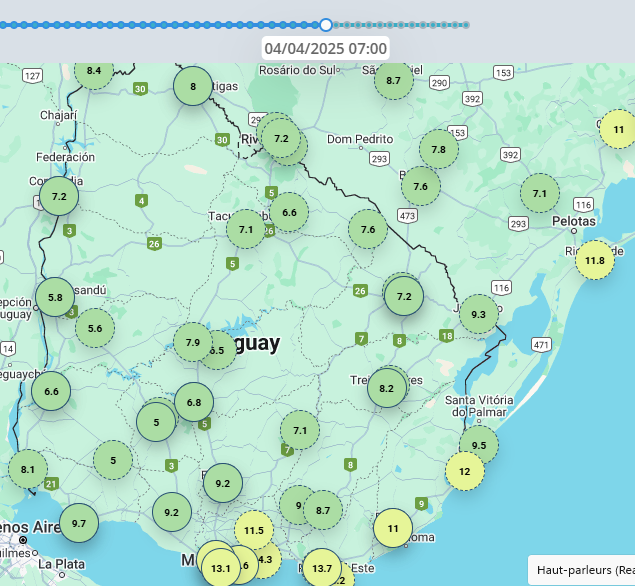Click the Haut-parleurs notification popup
This screenshot has height=586, width=635.
tap(582, 570)
